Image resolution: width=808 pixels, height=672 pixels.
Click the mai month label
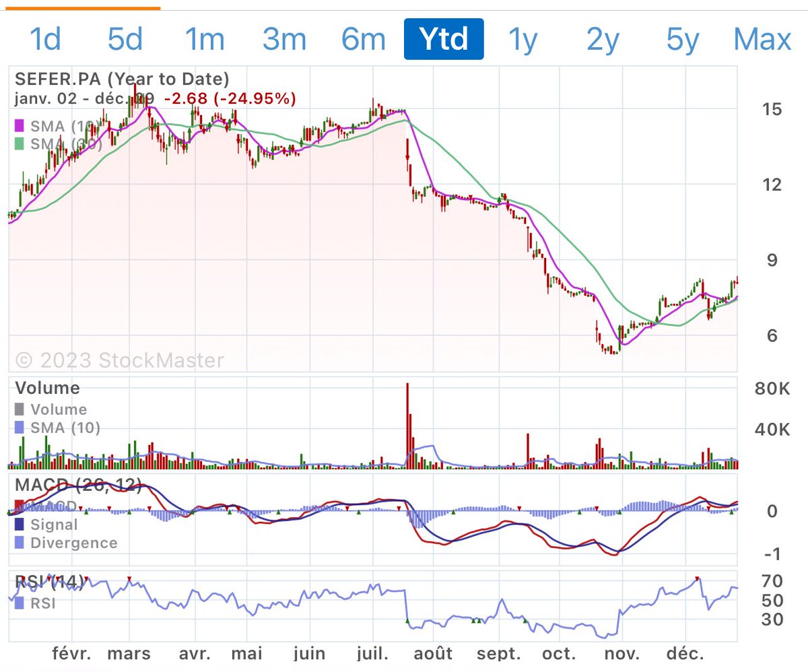pyautogui.click(x=247, y=654)
